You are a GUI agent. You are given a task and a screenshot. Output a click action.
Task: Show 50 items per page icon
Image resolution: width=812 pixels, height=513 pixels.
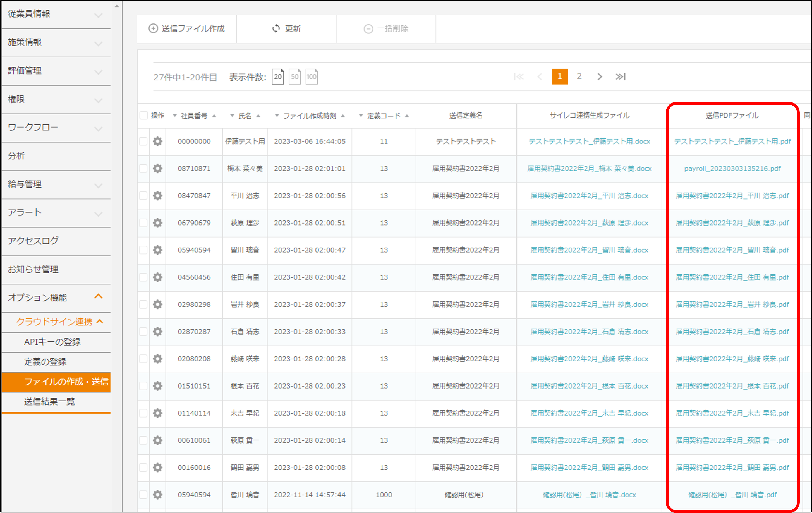pyautogui.click(x=294, y=76)
